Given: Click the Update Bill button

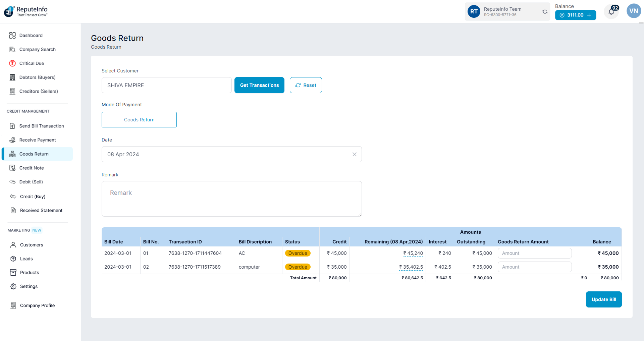Looking at the screenshot, I should point(603,299).
